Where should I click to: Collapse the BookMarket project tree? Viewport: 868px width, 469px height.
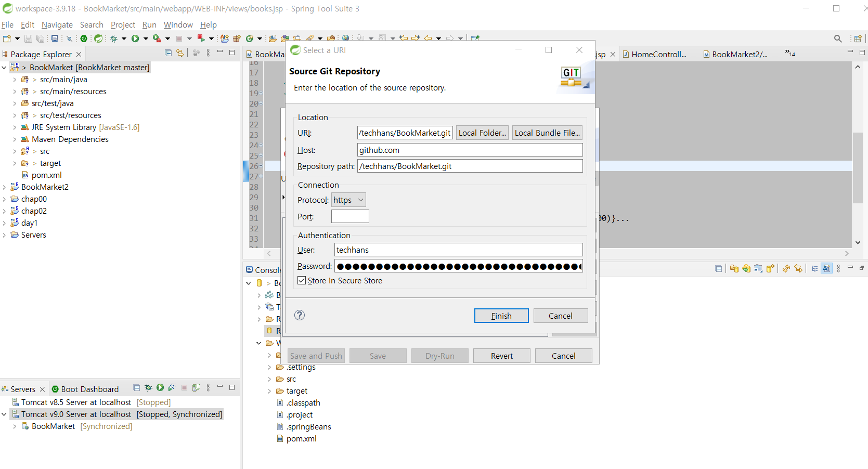(x=4, y=68)
